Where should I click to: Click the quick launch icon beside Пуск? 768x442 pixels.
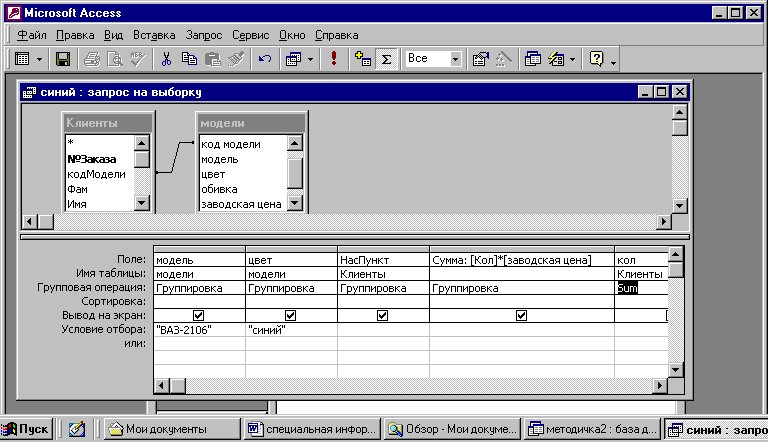[x=77, y=429]
